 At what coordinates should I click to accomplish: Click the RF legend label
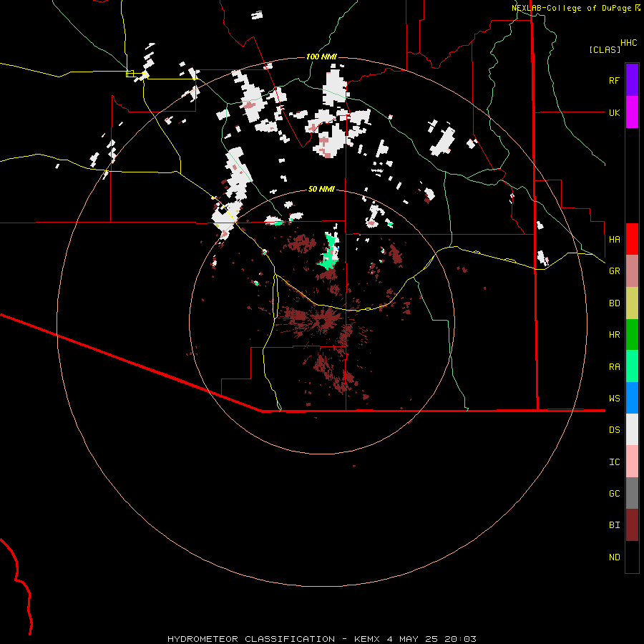614,80
